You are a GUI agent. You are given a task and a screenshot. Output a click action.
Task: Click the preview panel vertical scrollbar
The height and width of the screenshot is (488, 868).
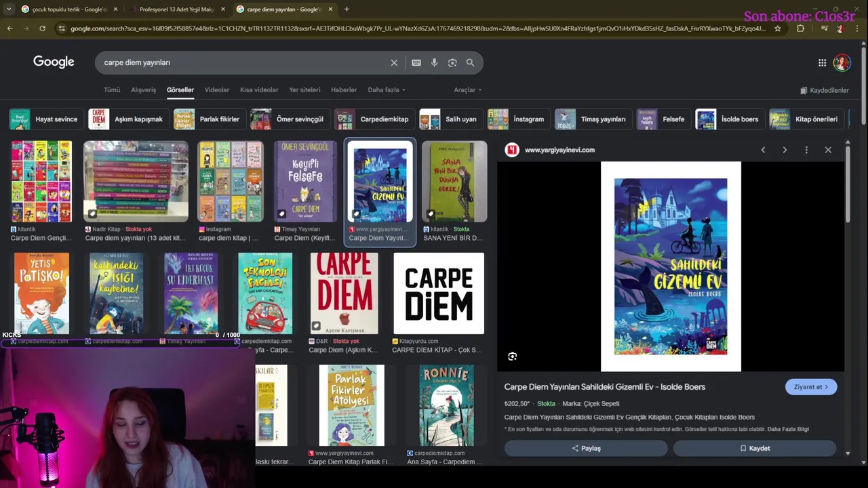(x=848, y=183)
